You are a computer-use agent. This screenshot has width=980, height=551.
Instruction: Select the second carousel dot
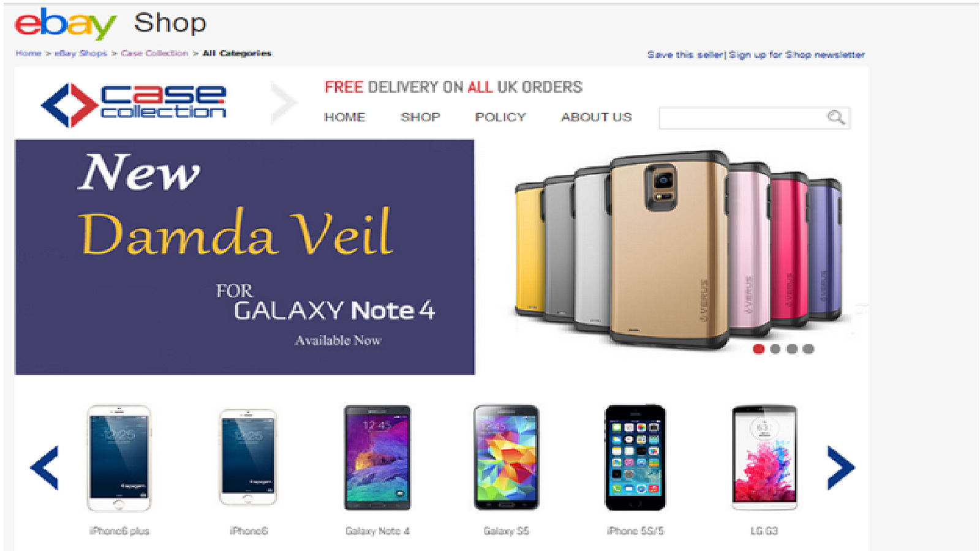pos(775,349)
